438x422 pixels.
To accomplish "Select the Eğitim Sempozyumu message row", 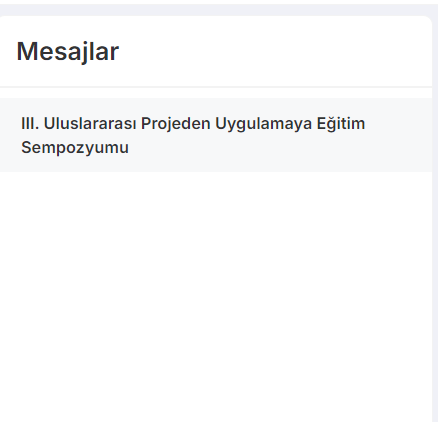I will pyautogui.click(x=216, y=135).
